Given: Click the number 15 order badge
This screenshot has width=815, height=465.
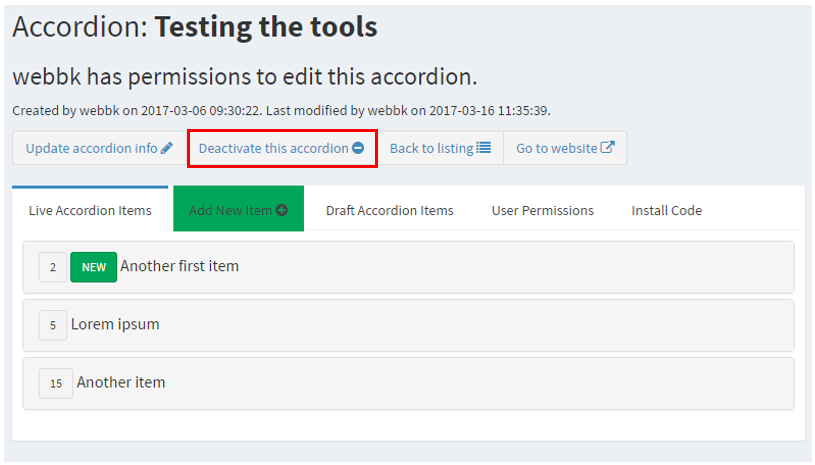Looking at the screenshot, I should click(55, 383).
